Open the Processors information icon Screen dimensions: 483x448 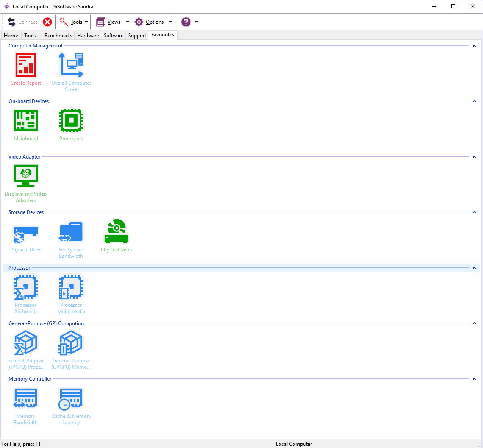[x=71, y=120]
